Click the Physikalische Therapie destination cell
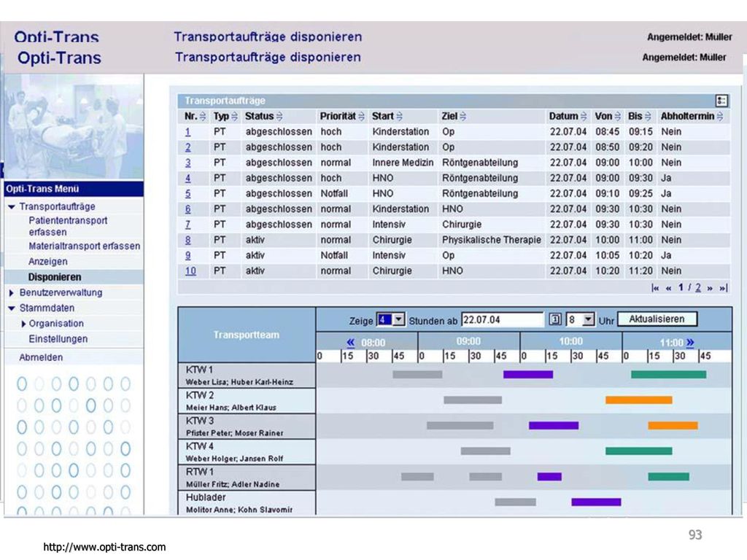Viewport: 747px width, 560px height. [492, 240]
